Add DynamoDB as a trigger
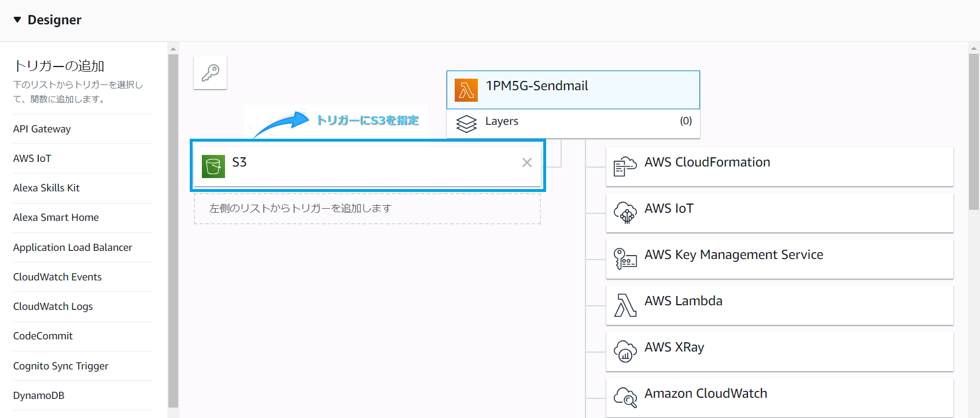Image resolution: width=980 pixels, height=418 pixels. 39,395
